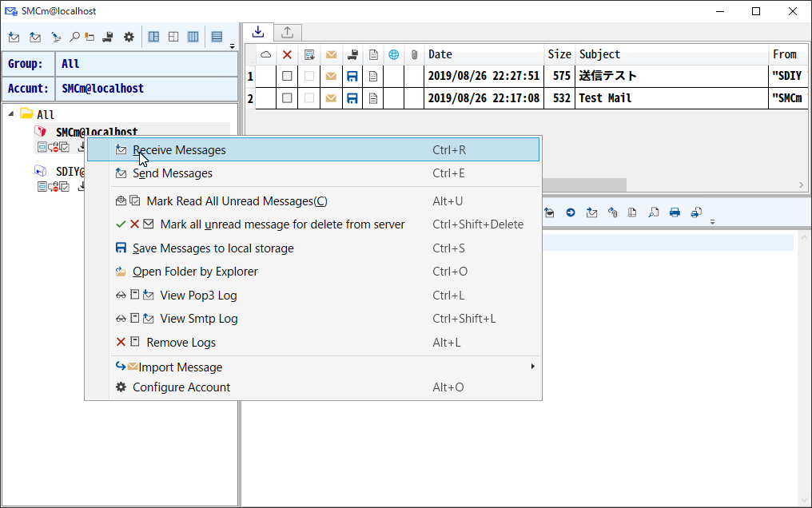The width and height of the screenshot is (812, 508).
Task: Click the SMCm@localhost title bar app icon
Action: [11, 11]
